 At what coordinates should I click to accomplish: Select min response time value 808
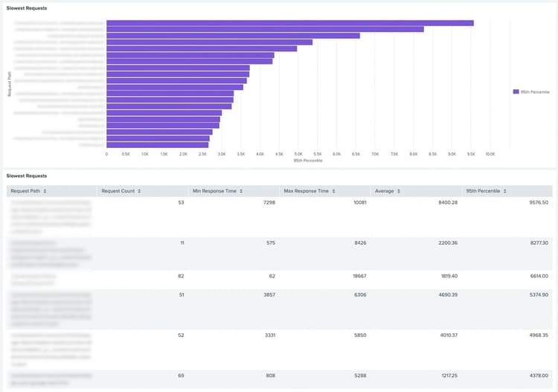(x=271, y=376)
